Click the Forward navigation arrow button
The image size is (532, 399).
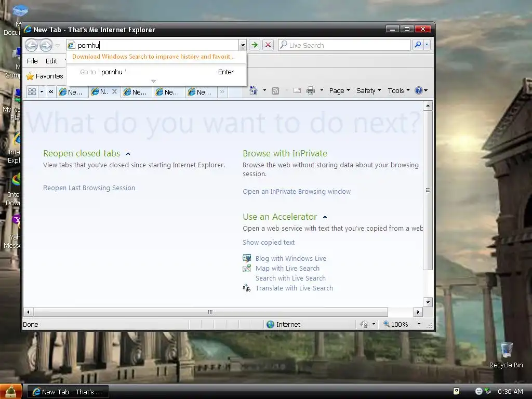(46, 45)
